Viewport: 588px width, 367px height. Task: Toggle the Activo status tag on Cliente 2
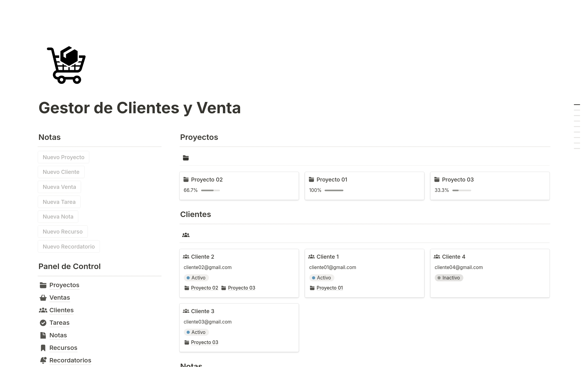pos(196,278)
